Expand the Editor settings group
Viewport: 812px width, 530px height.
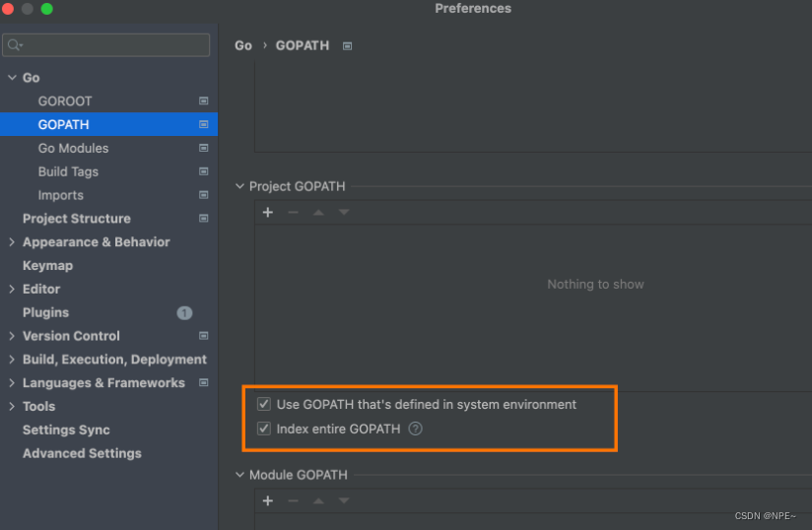pyautogui.click(x=12, y=289)
